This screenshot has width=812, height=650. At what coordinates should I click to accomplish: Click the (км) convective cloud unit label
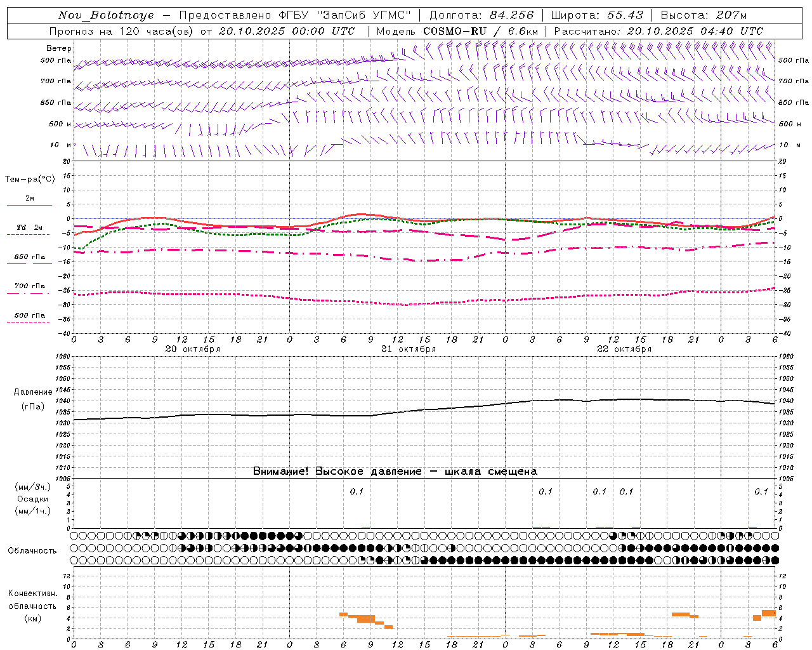click(x=33, y=618)
